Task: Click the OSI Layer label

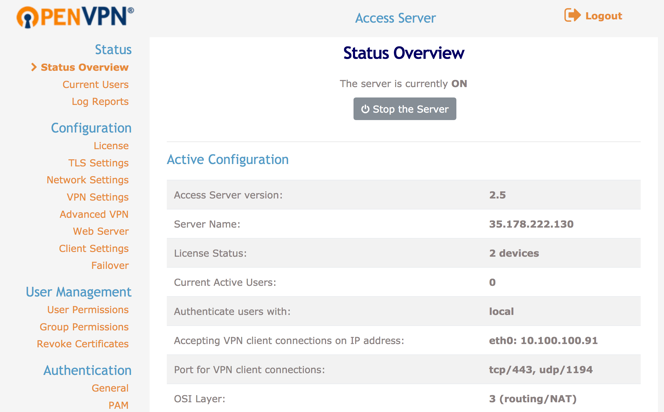Action: pos(199,399)
